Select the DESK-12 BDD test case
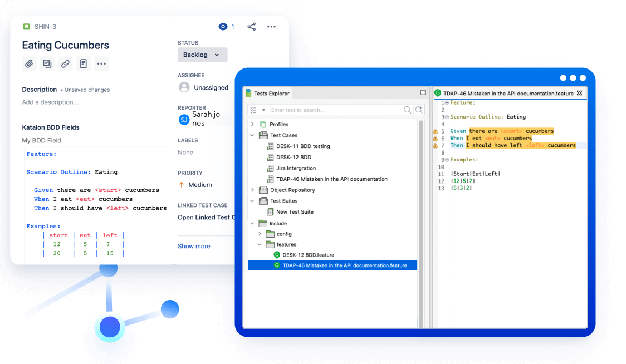This screenshot has height=364, width=626. click(x=294, y=158)
